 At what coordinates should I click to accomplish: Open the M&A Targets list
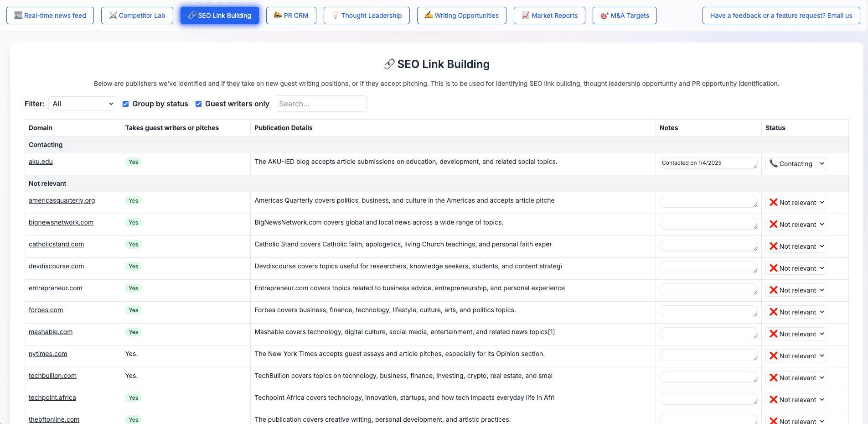pyautogui.click(x=624, y=15)
